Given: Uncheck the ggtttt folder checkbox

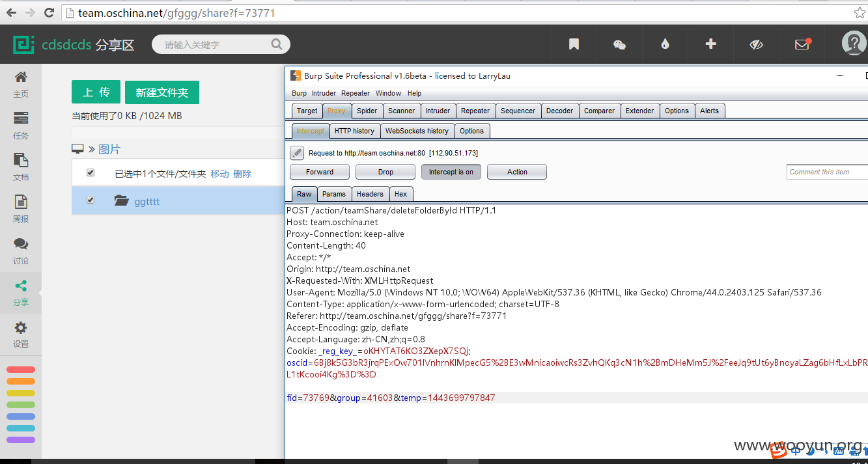Looking at the screenshot, I should pos(91,200).
